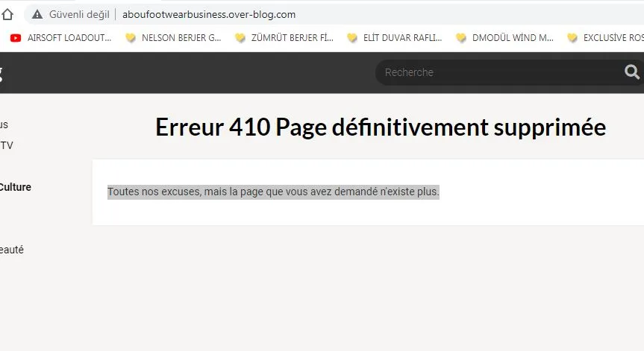Screen dimensions: 644x351
Task: Click the highlighted Toutes nos excuses message
Action: click(x=273, y=192)
